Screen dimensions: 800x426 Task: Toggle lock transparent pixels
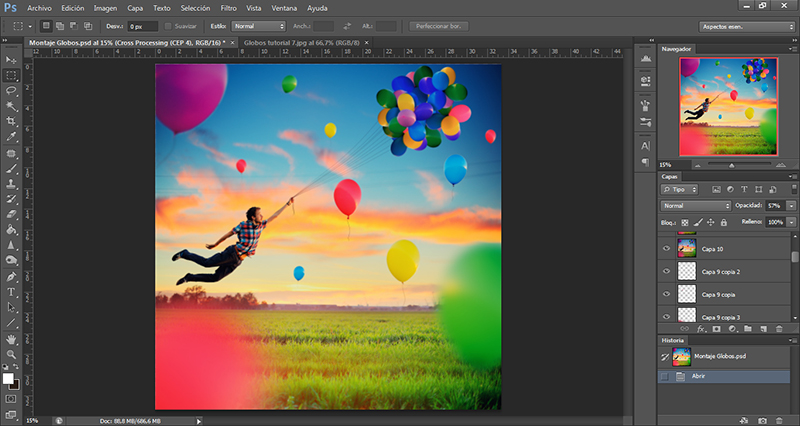[x=685, y=222]
